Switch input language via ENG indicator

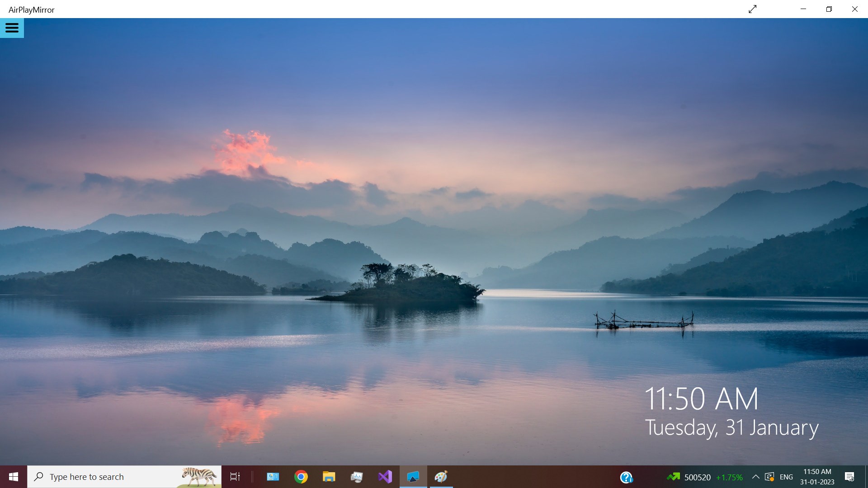pyautogui.click(x=787, y=477)
